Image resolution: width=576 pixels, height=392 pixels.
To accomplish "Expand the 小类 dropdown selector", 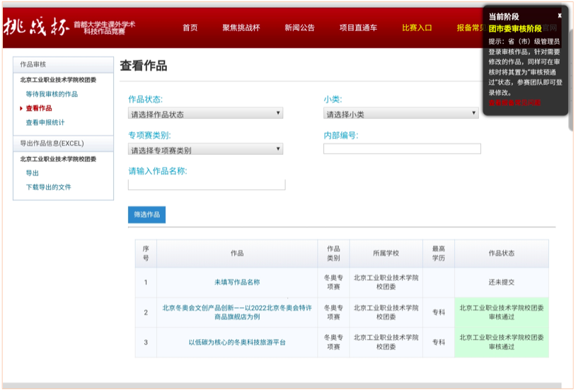I will pos(401,114).
